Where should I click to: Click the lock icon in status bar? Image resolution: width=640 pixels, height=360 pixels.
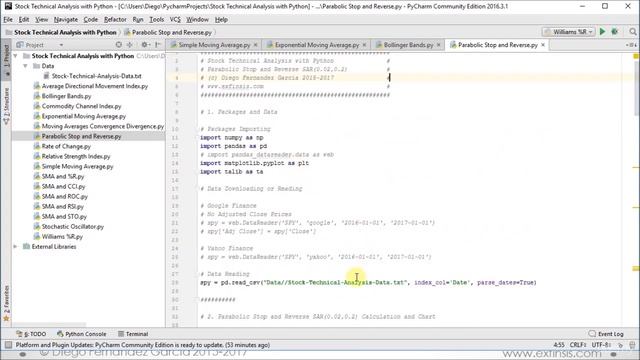pos(620,345)
